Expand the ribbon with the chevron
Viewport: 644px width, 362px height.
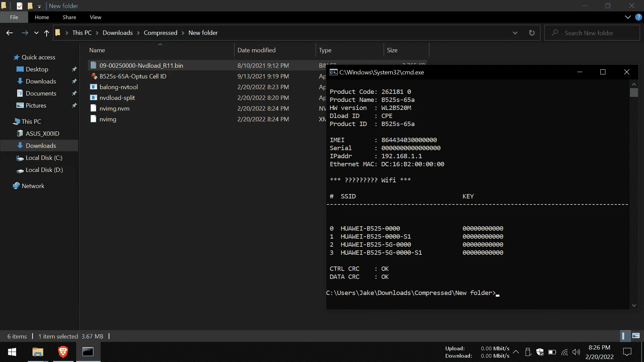point(628,17)
